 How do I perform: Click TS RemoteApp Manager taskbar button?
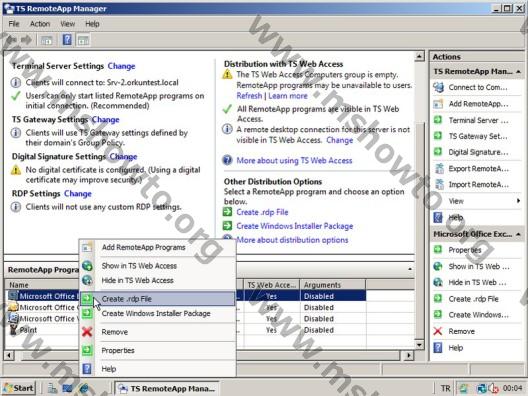(167, 388)
